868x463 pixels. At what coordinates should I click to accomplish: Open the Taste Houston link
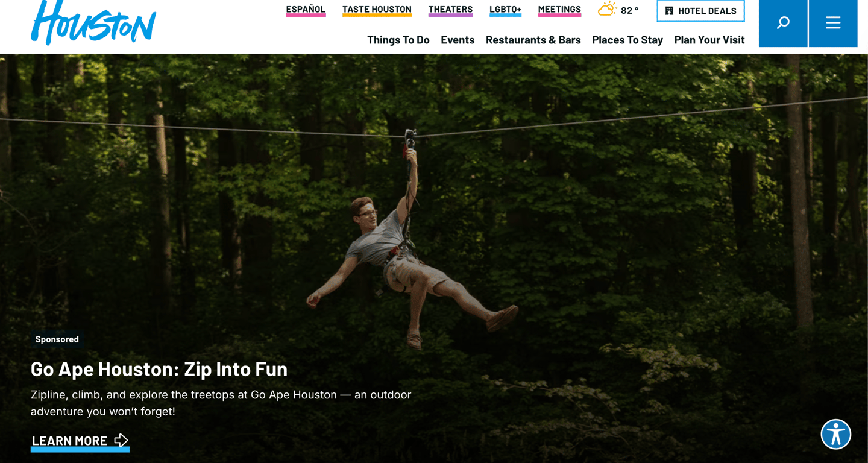[x=377, y=10]
